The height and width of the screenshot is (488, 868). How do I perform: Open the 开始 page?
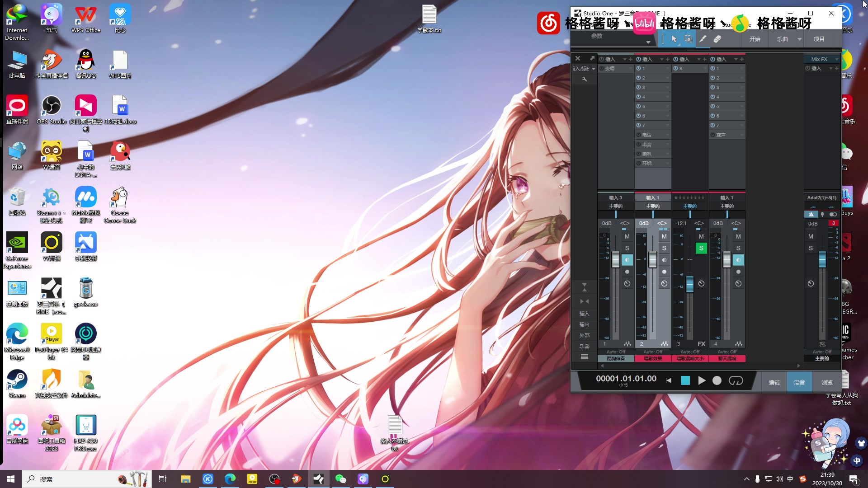(x=755, y=39)
